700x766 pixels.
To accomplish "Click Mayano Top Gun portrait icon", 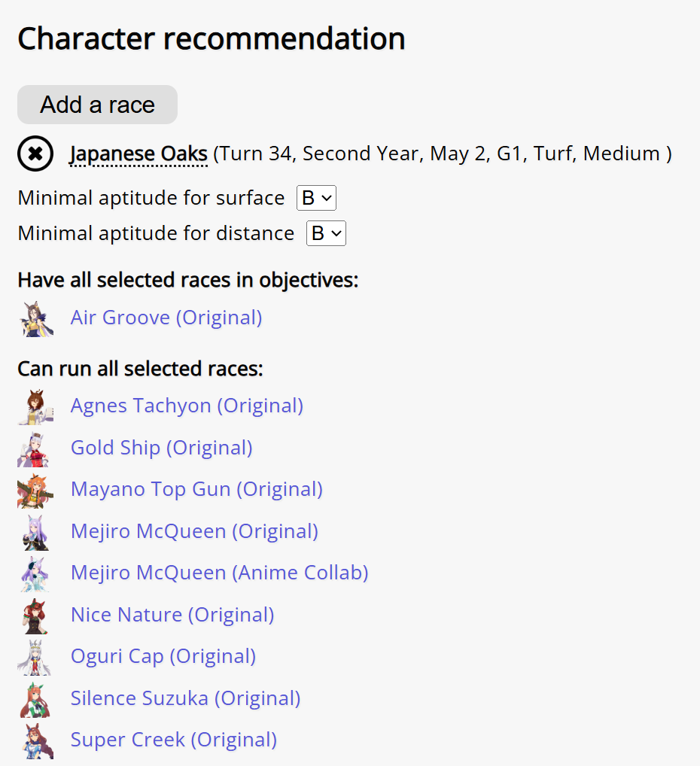I will [x=35, y=490].
